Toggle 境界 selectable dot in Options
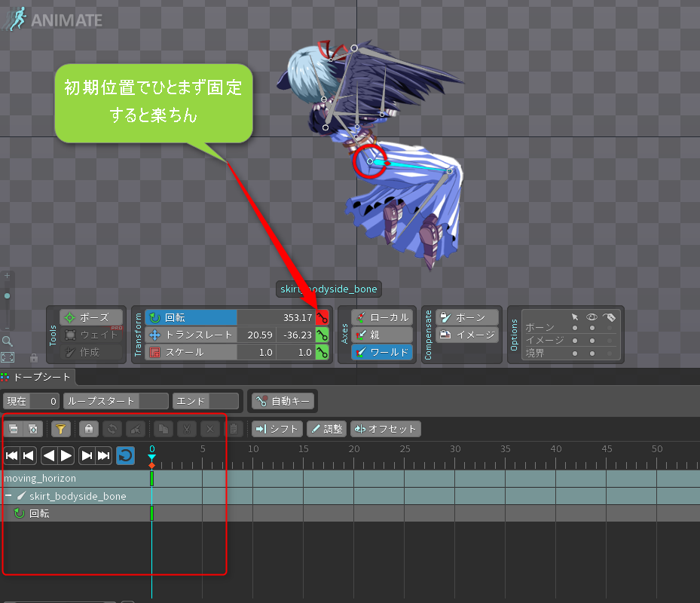 pyautogui.click(x=575, y=354)
